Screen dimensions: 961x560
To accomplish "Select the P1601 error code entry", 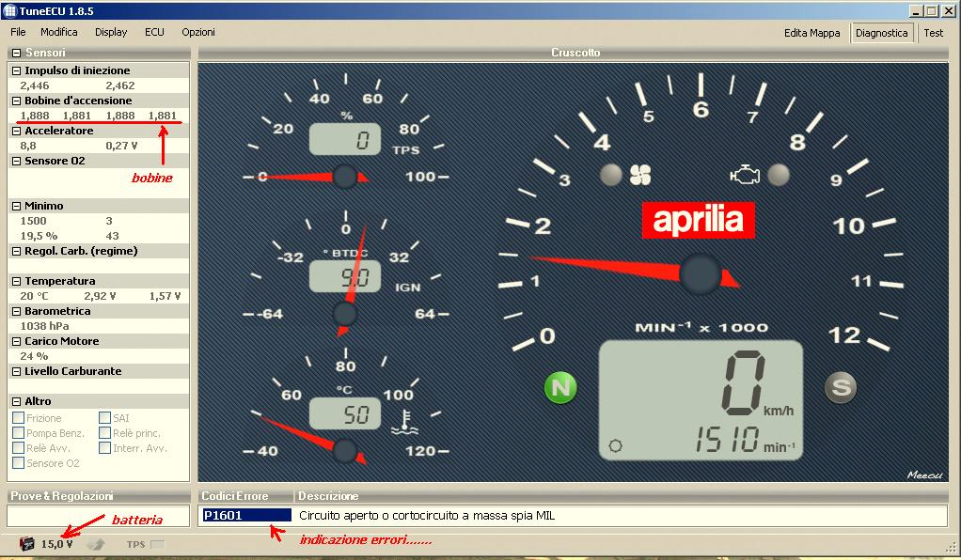I will click(x=247, y=515).
